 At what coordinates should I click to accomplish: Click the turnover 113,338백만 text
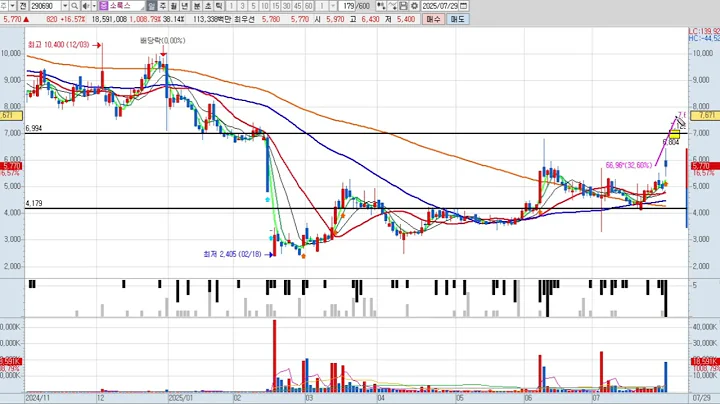click(x=213, y=19)
